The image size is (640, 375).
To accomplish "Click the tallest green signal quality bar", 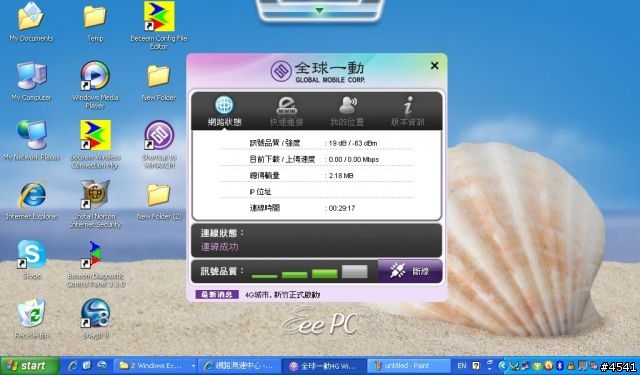I will click(324, 273).
